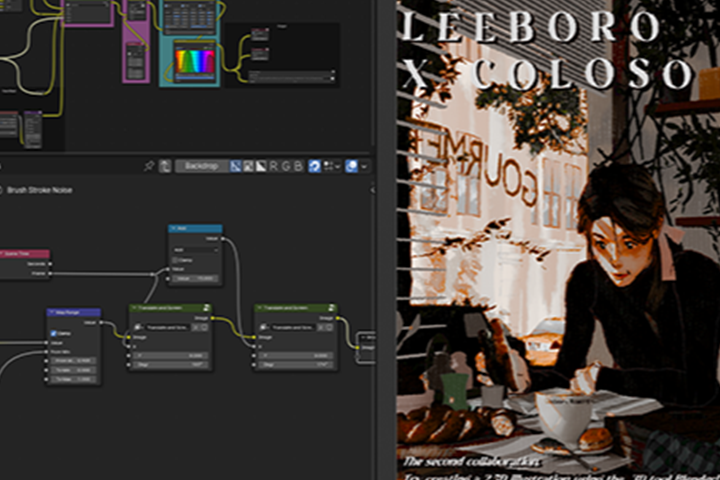Click the To Min field in Map Range
Screen dimensions: 720x480
[x=73, y=370]
